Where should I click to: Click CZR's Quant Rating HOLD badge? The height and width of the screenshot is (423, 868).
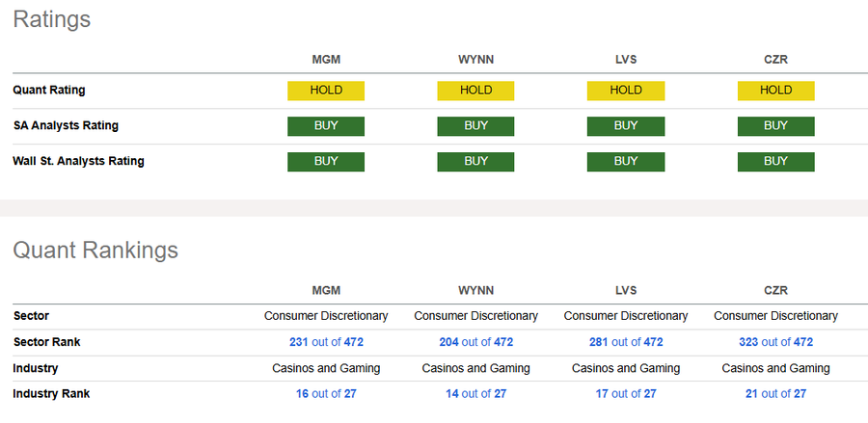775,91
